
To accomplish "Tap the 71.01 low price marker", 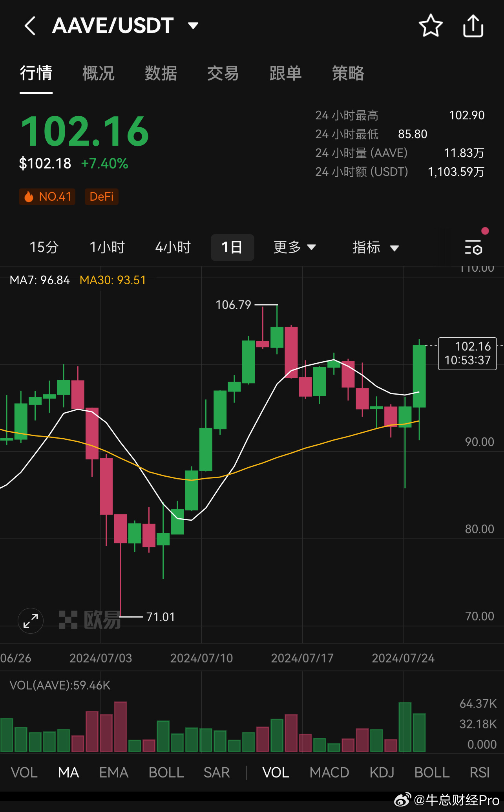I will [x=161, y=617].
